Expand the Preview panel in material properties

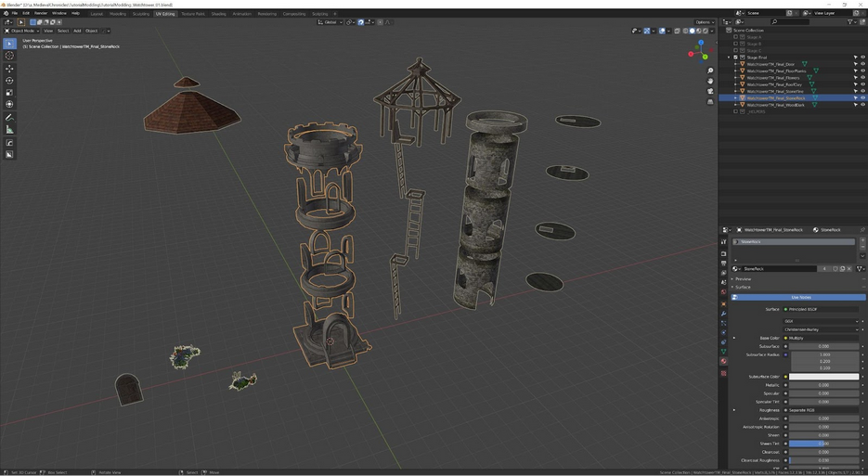click(x=743, y=278)
